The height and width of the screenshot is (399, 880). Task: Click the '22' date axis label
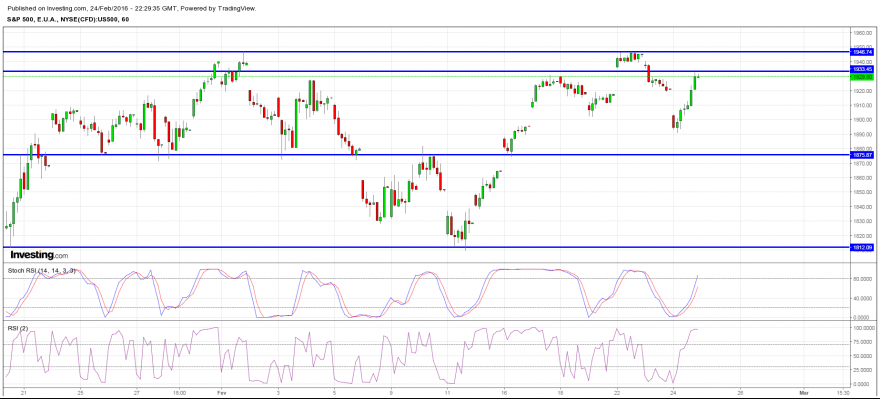617,393
